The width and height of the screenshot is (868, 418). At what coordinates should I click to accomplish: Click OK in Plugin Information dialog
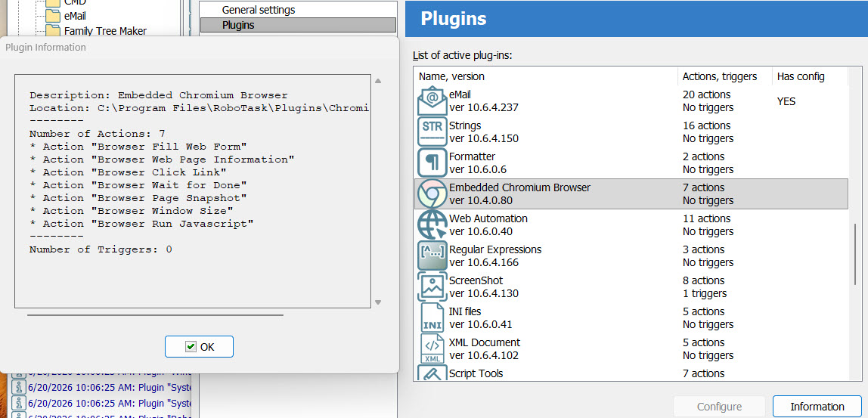point(200,347)
